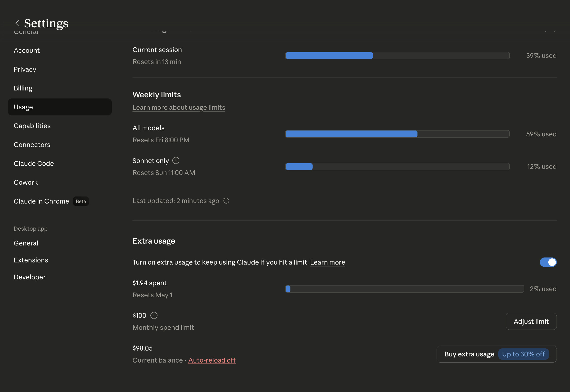
Task: Click Buy extra usage button
Action: pos(496,354)
